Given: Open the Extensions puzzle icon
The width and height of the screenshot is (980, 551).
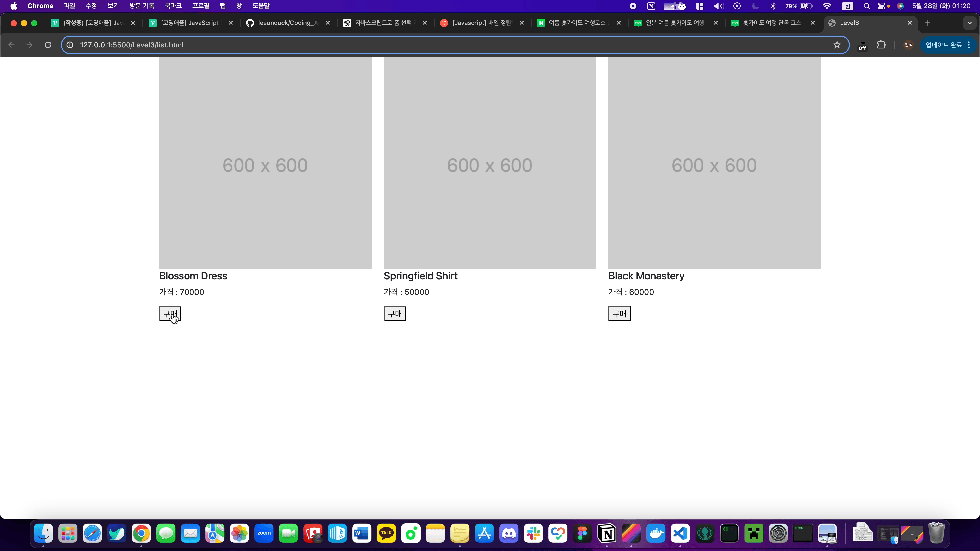Looking at the screenshot, I should [881, 45].
